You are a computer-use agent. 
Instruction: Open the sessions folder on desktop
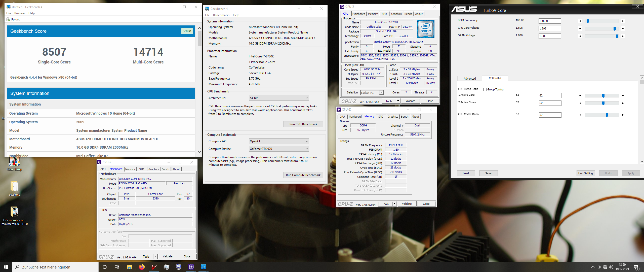(x=14, y=188)
